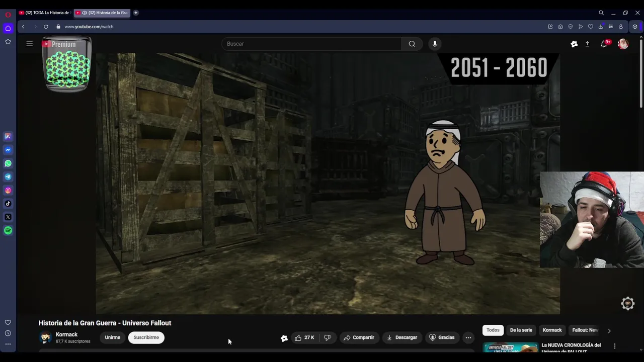This screenshot has height=362, width=644.
Task: Open Opera start page home icon
Action: click(x=8, y=28)
